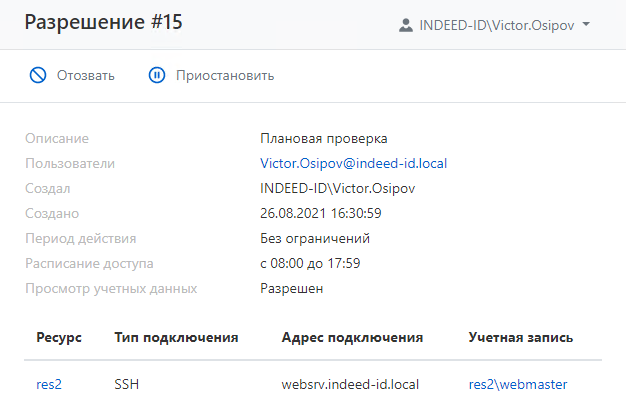This screenshot has width=626, height=416.
Task: Select the Адрес подключения column header
Action: pyautogui.click(x=353, y=338)
